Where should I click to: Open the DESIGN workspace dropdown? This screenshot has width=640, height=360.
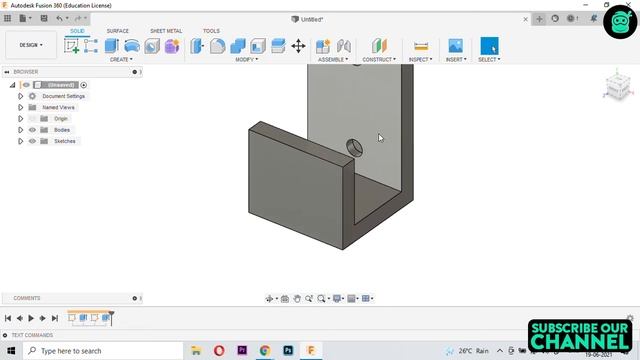pos(31,45)
